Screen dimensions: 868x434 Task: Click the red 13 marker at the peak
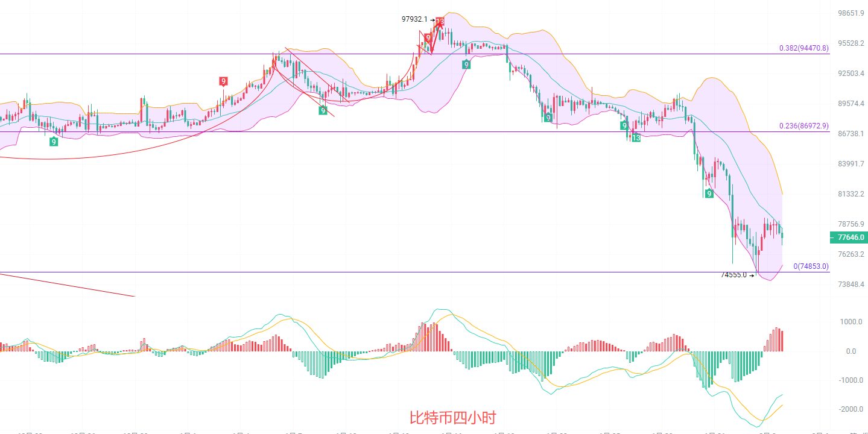coord(440,22)
